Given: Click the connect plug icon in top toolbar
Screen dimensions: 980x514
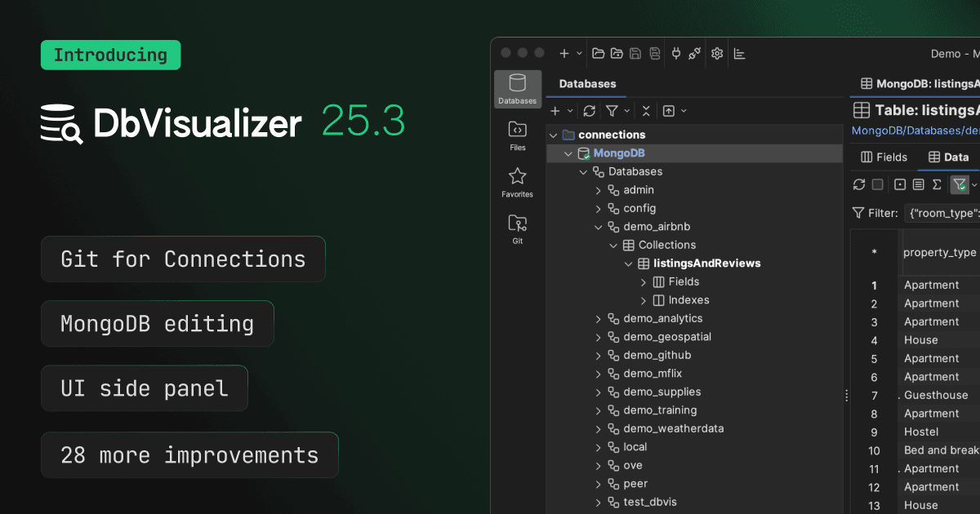Looking at the screenshot, I should [x=676, y=54].
